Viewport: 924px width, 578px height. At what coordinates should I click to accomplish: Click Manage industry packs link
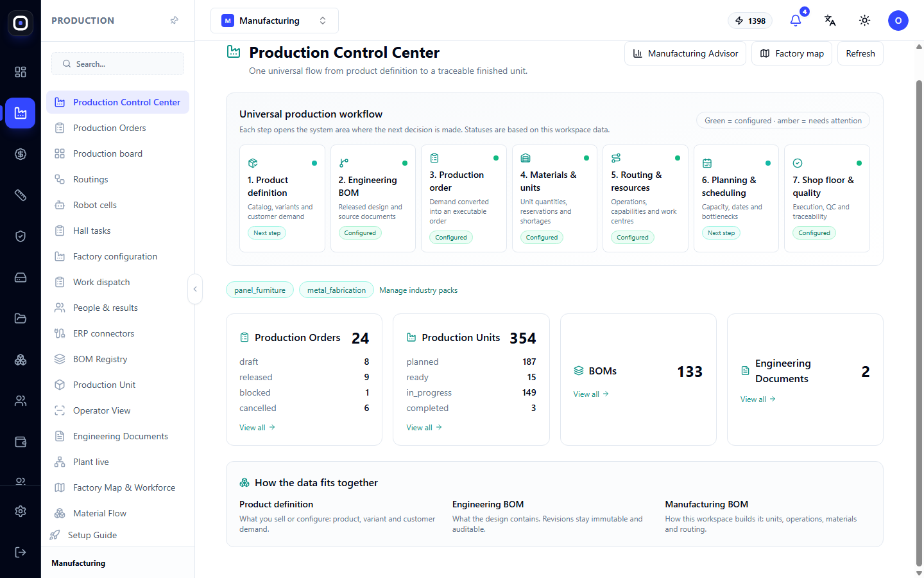418,290
